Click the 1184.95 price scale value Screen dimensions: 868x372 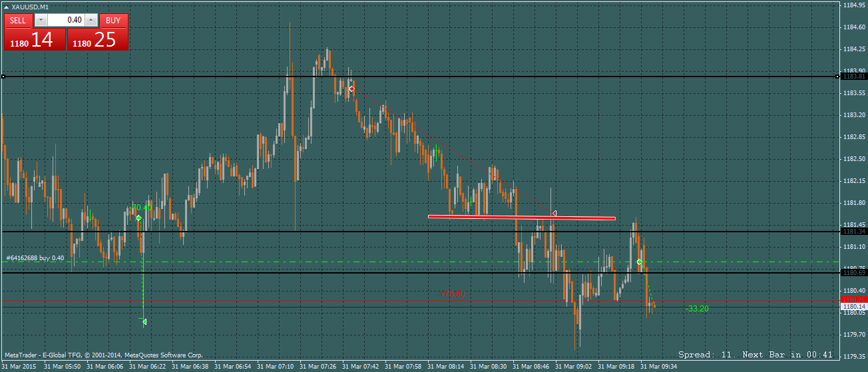click(854, 5)
